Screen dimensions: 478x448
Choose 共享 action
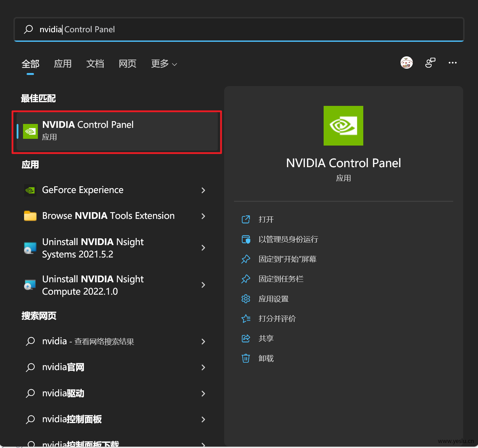point(266,339)
